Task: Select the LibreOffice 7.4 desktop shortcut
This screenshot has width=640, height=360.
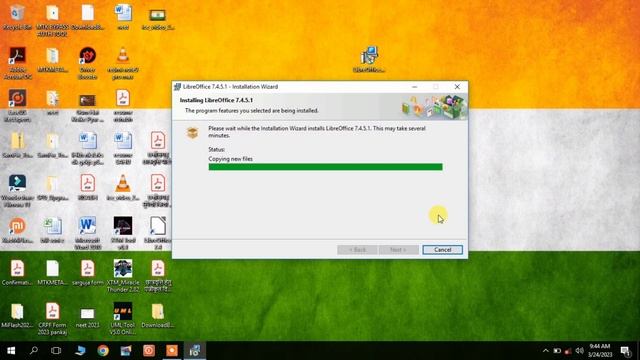Action: point(158,233)
